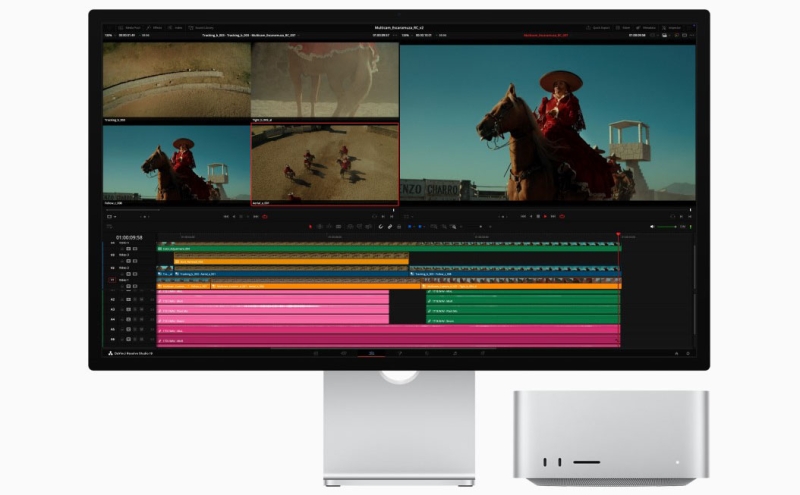
Task: Toggle timeline Snapping magnet icon
Action: [x=381, y=227]
